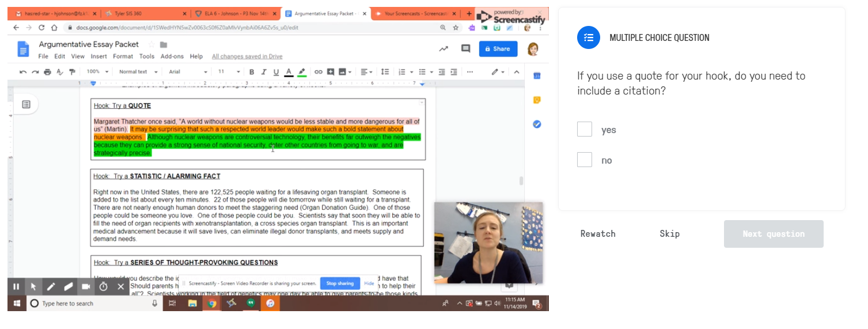Image resolution: width=868 pixels, height=329 pixels.
Task: Click the document vertical scrollbar thumb
Action: tap(521, 181)
